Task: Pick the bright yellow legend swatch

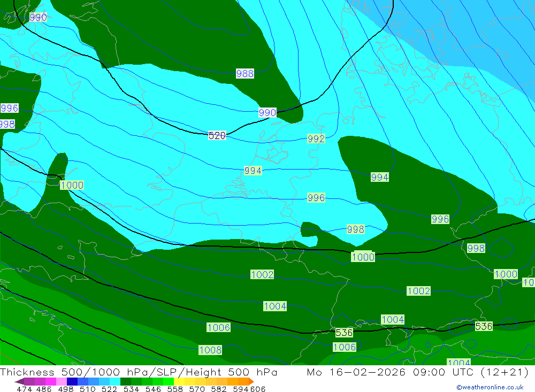Action: pyautogui.click(x=179, y=381)
